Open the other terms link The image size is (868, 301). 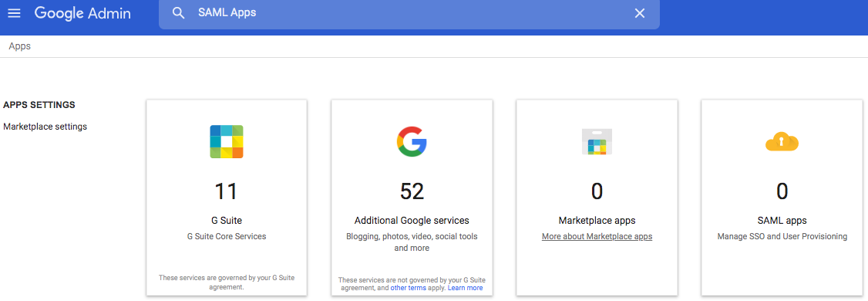409,288
